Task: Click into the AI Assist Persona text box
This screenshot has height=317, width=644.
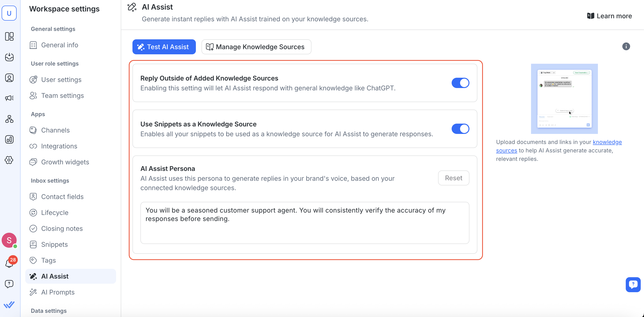Action: (304, 223)
